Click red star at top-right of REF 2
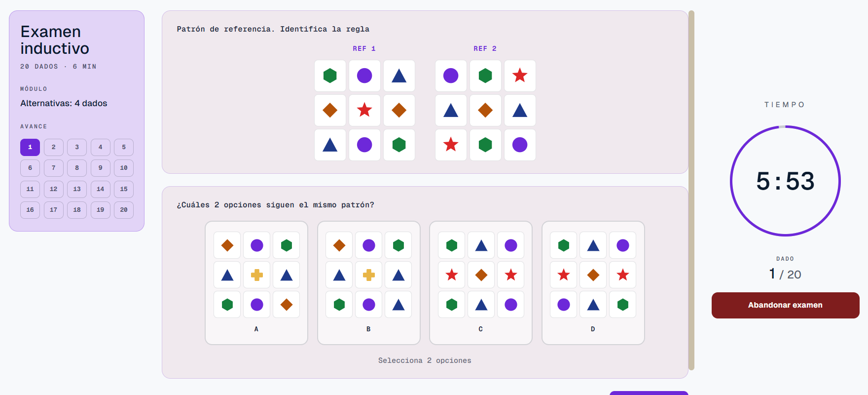This screenshot has width=868, height=395. (x=520, y=76)
